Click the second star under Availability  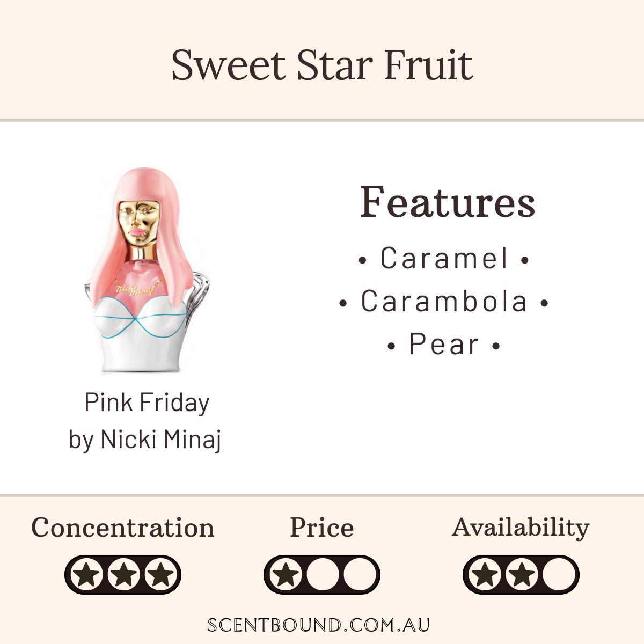click(522, 575)
